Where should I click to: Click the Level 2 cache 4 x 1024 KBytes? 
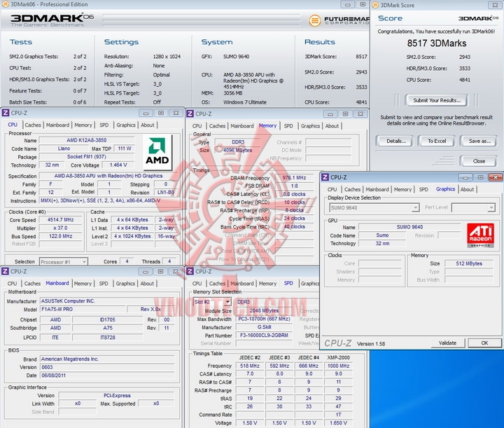(132, 236)
